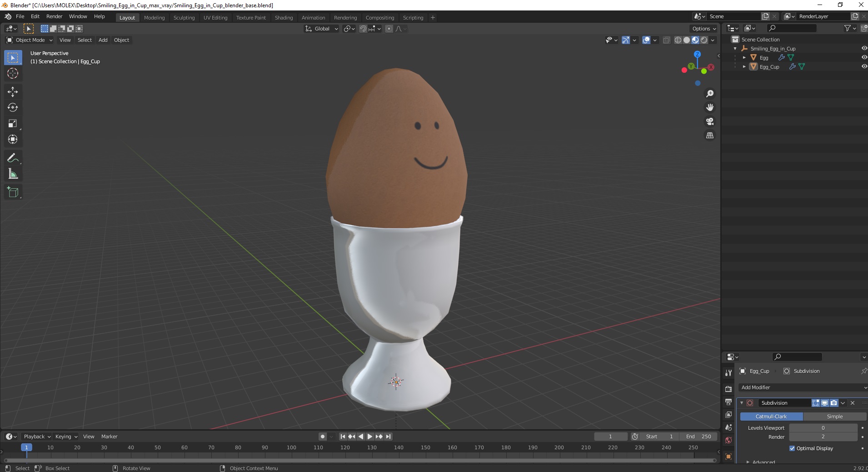Hide Smiling_Egg_in_Cup collection via eye icon
Screen dimensions: 868x472
(x=864, y=48)
